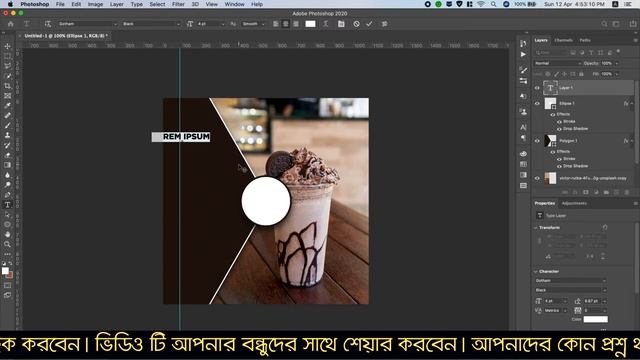640x360 pixels.
Task: Select the Clone Stamp tool
Action: coord(7,135)
